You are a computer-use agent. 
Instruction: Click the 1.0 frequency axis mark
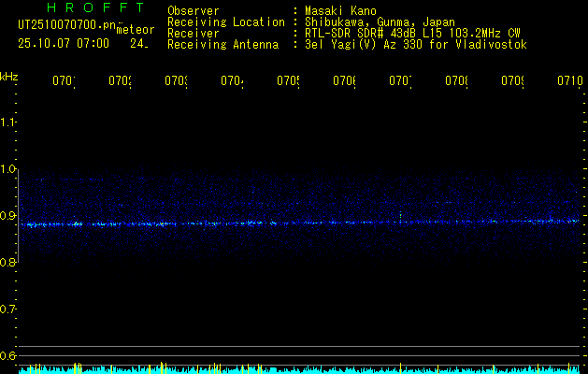coord(9,169)
